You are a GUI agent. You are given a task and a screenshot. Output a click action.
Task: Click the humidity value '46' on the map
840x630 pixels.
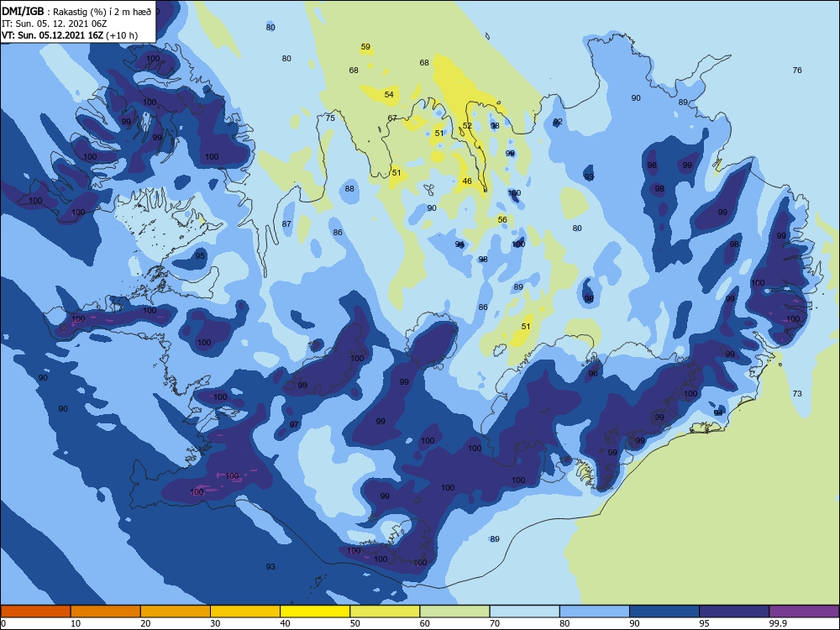[467, 181]
